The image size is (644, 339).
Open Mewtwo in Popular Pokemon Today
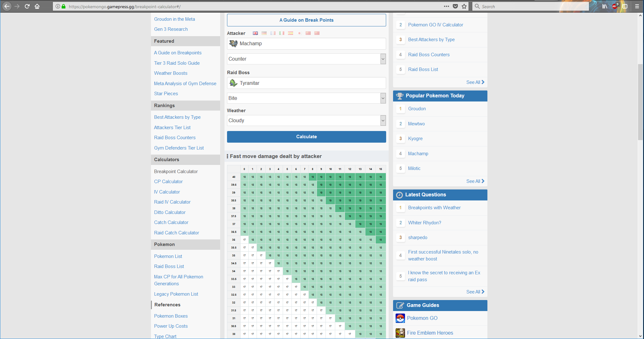click(416, 124)
